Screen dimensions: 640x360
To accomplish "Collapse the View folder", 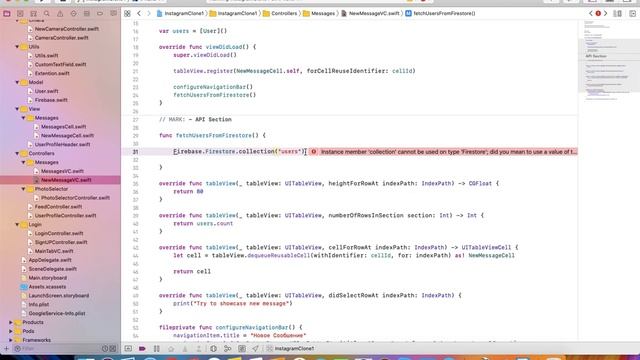I will 17,109.
